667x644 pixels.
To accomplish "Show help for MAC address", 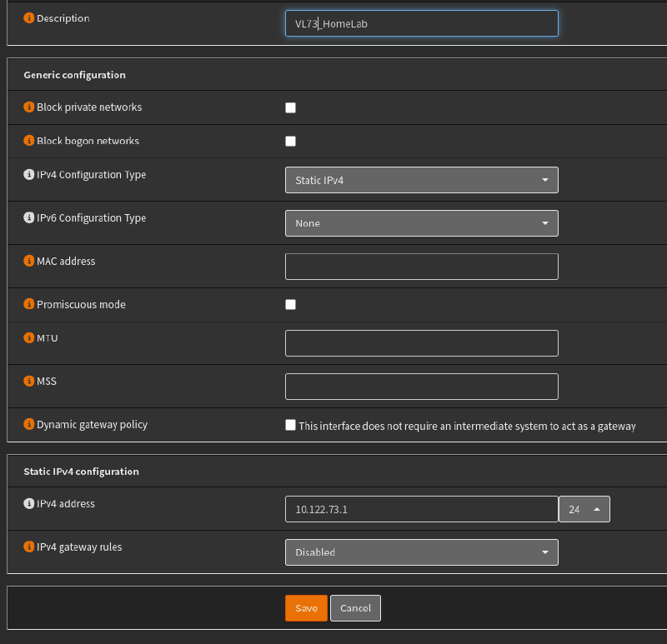I will 28,261.
